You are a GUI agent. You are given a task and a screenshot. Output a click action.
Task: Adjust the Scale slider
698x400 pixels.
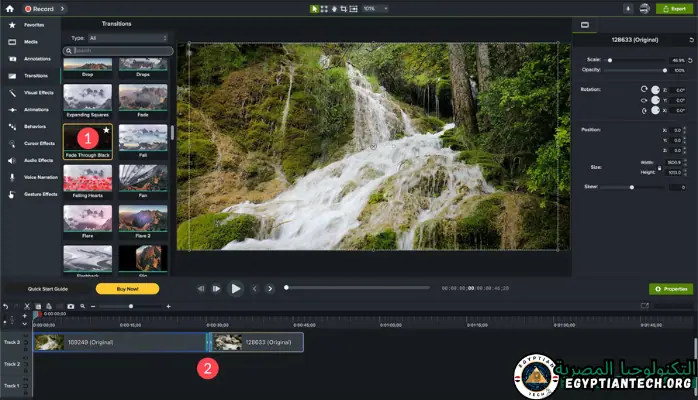(636, 60)
